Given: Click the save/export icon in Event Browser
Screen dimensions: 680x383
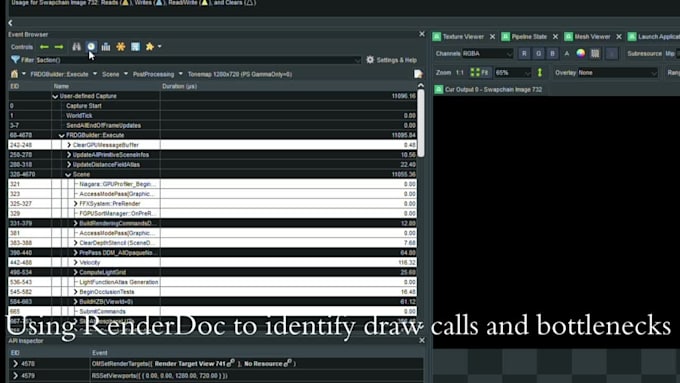Looking at the screenshot, I should 135,46.
